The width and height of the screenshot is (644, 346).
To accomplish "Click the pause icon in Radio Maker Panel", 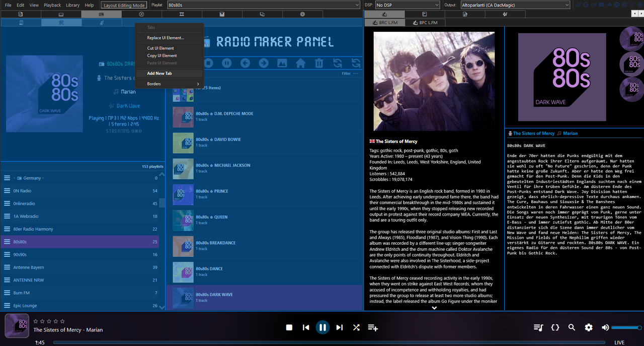I will 227,63.
